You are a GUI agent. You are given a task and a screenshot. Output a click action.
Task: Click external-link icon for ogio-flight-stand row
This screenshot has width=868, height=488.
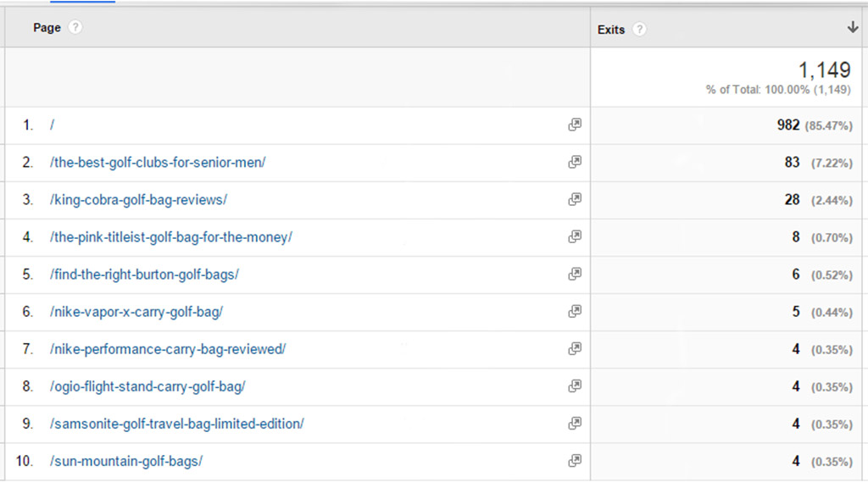(x=575, y=385)
